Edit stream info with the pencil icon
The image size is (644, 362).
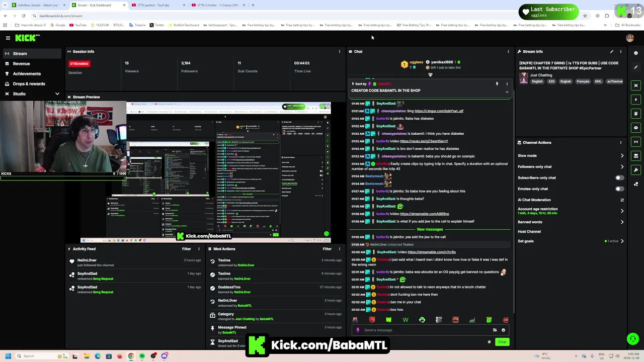pos(612,51)
